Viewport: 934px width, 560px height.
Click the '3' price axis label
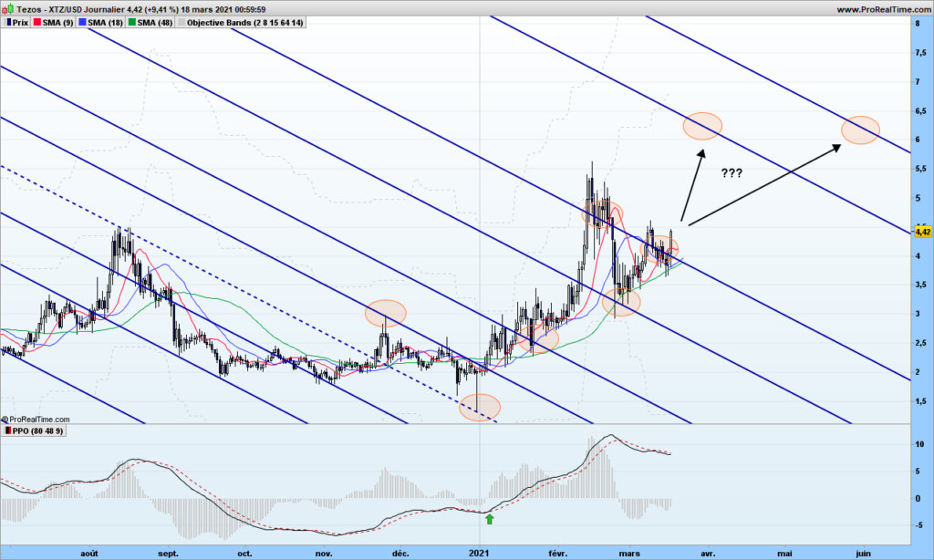point(918,314)
